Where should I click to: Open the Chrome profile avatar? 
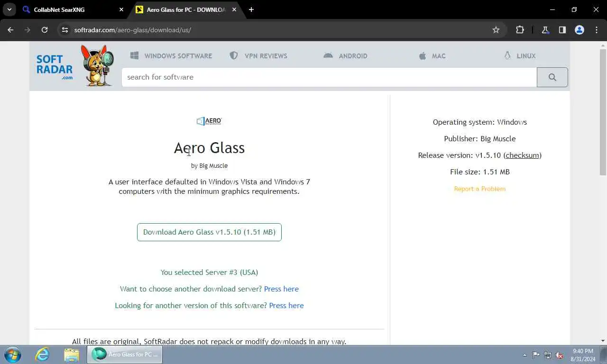tap(579, 30)
